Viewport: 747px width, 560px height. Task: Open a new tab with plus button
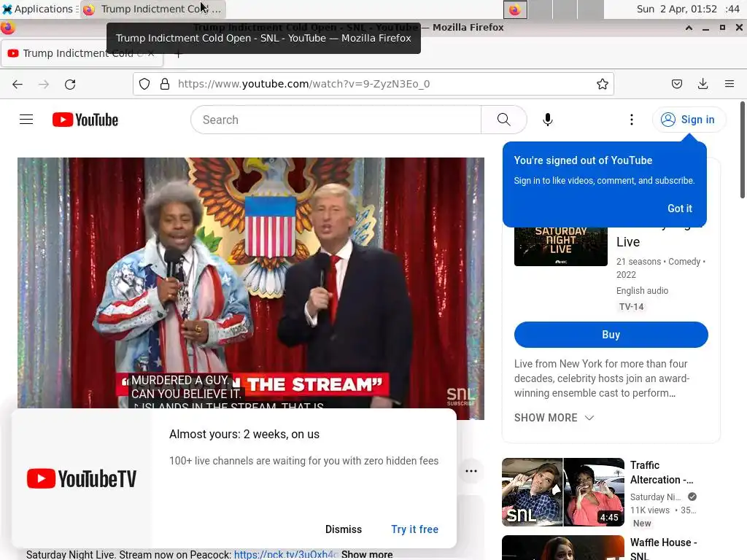click(178, 54)
